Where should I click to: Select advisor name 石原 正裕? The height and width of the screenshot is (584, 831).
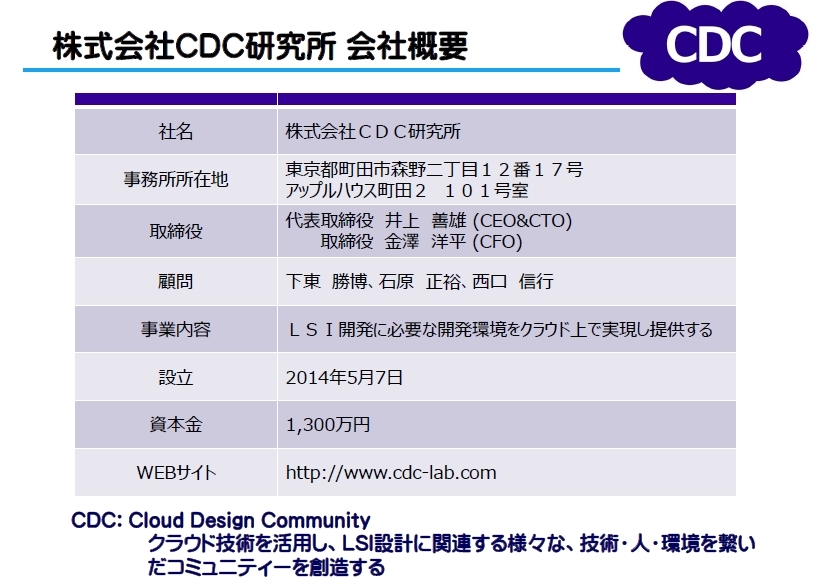(x=419, y=281)
